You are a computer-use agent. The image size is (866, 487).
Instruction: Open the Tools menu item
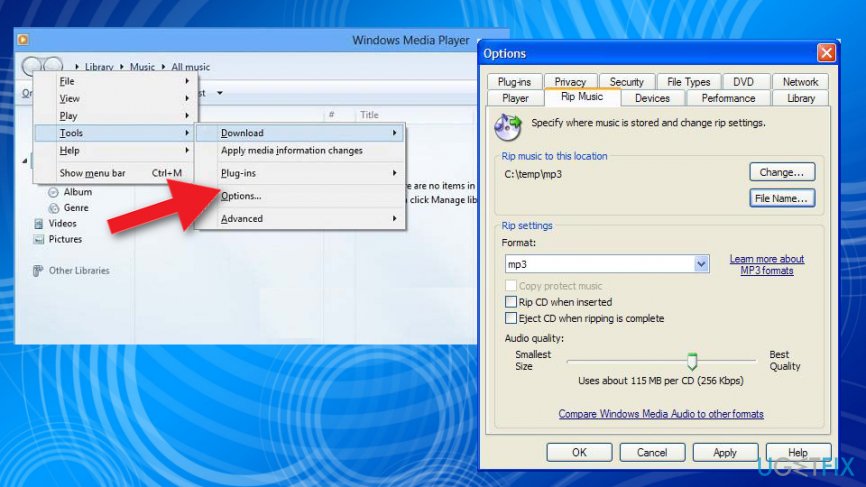tap(114, 133)
